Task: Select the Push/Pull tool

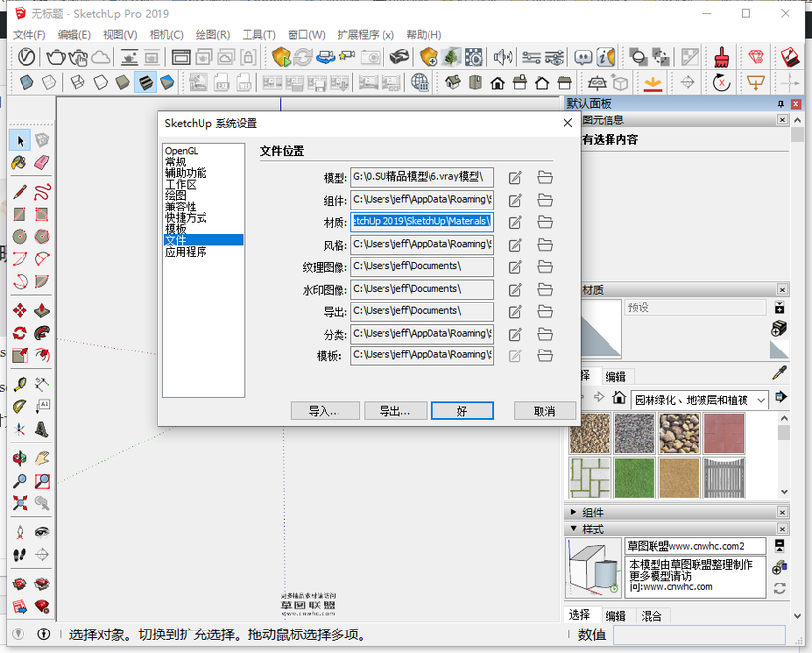Action: click(x=42, y=310)
